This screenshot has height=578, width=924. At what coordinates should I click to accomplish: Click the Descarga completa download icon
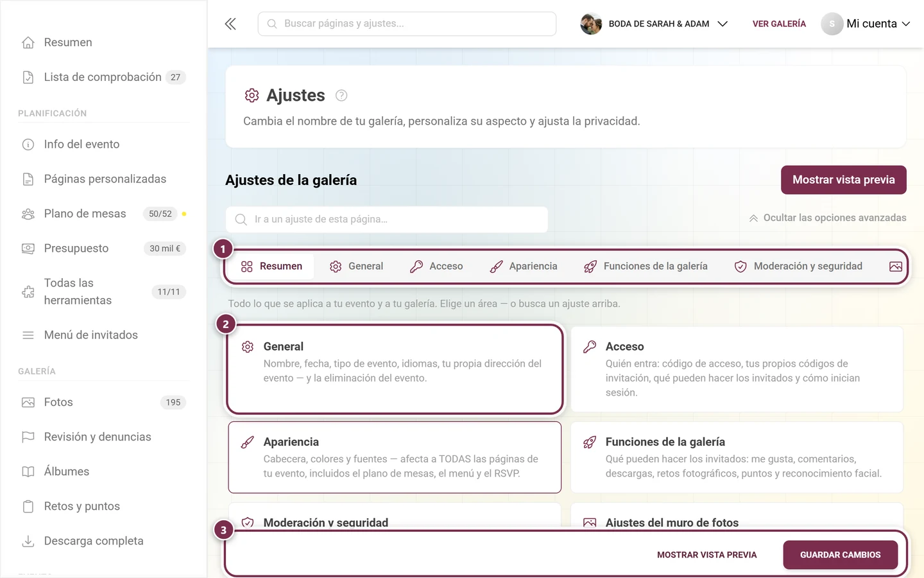click(28, 541)
